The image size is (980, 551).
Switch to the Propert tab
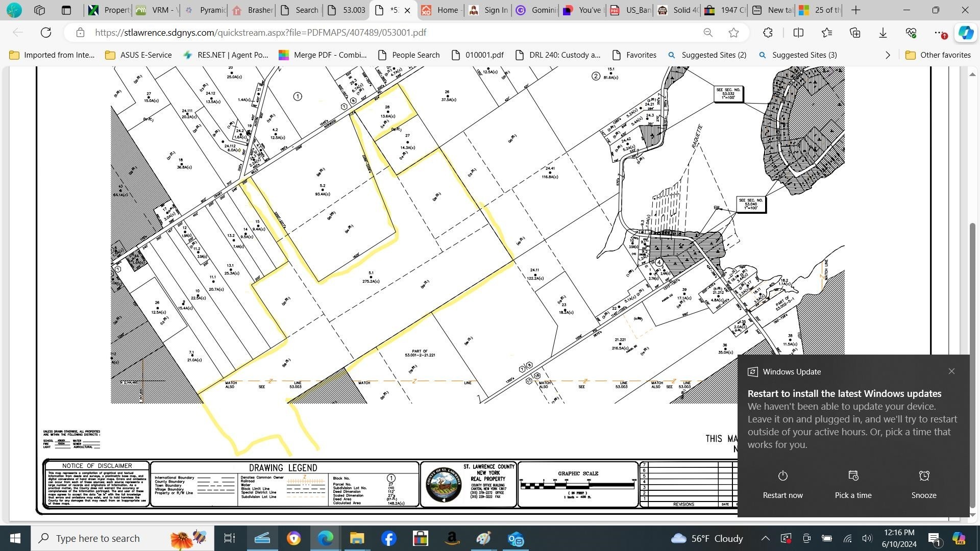click(108, 10)
